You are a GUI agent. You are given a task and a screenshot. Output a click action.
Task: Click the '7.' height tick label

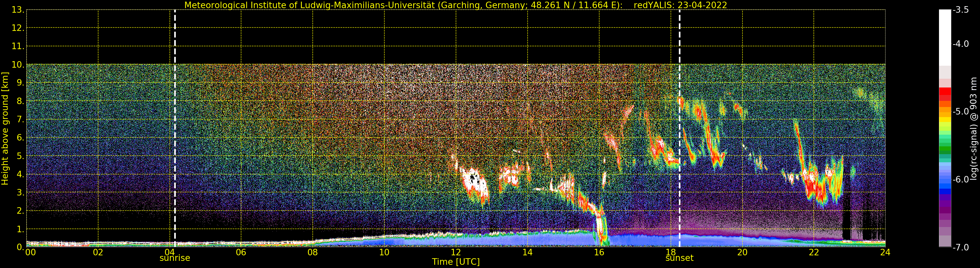coord(20,119)
